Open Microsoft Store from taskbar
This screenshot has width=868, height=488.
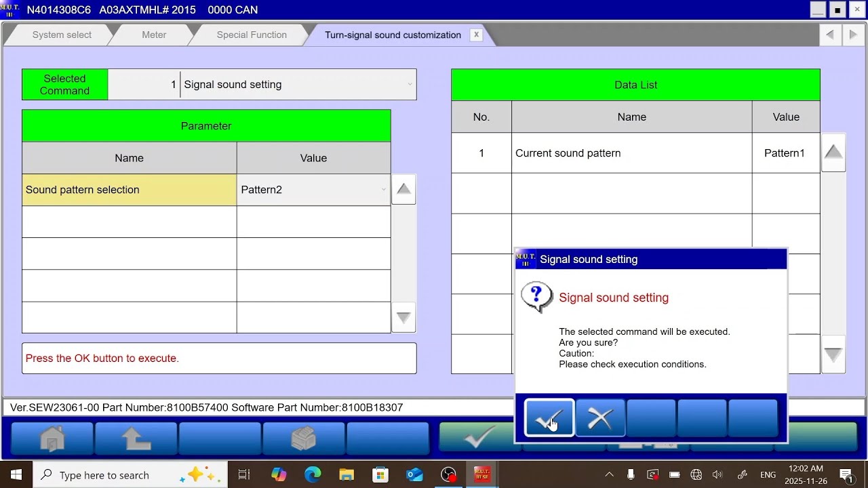(380, 474)
